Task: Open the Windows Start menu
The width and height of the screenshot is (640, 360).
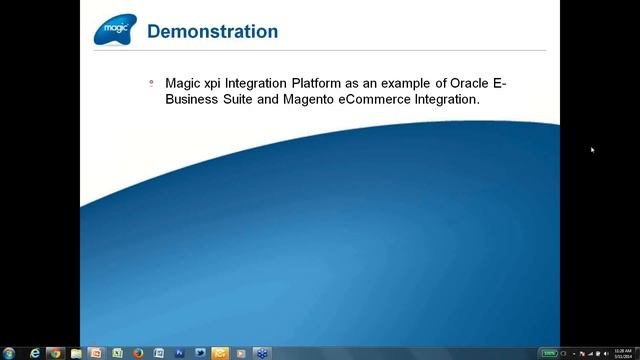Action: [9, 353]
